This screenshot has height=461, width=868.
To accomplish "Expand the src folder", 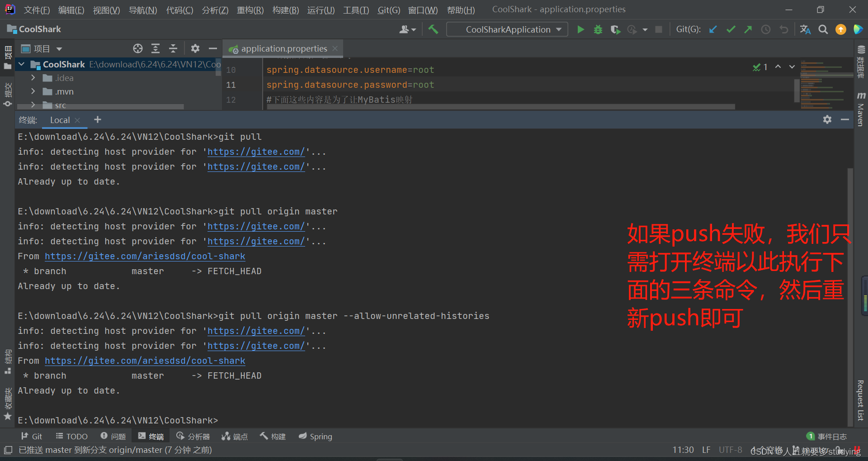I will [x=33, y=105].
